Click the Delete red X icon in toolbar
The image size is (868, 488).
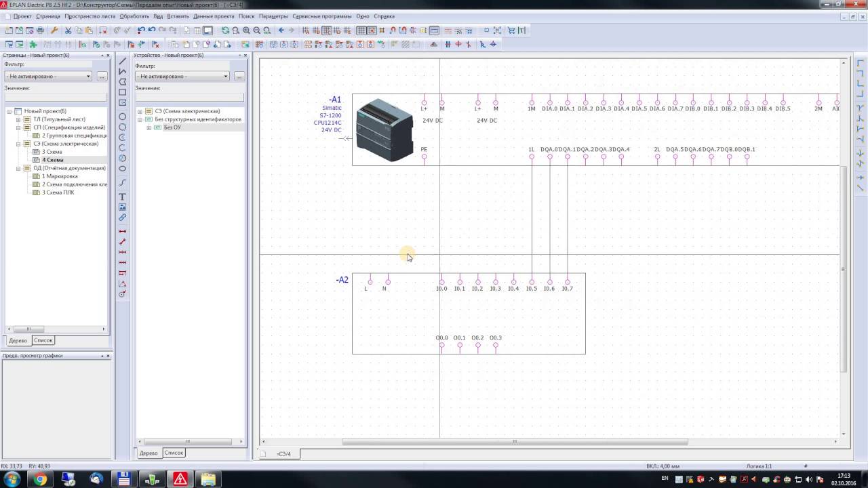coord(103,30)
